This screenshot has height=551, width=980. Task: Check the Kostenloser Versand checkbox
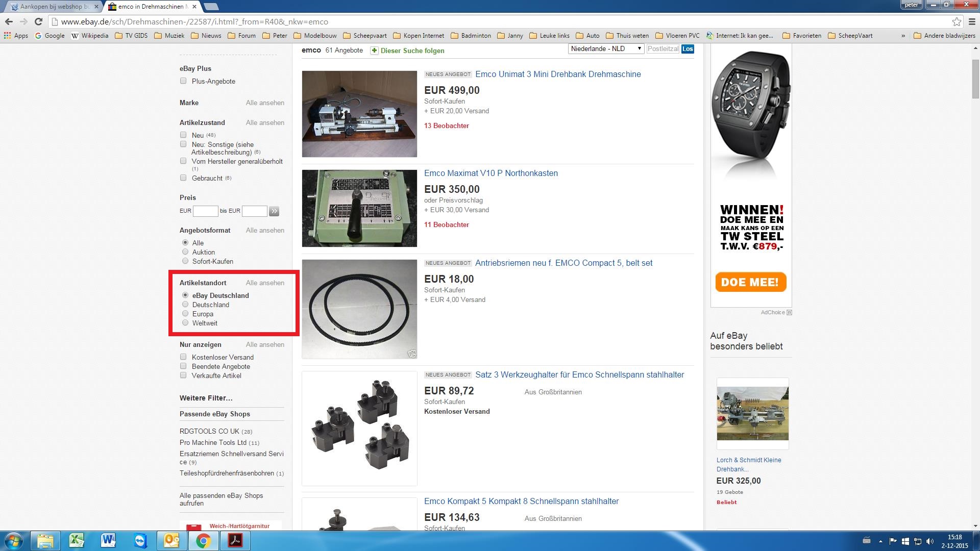click(183, 357)
